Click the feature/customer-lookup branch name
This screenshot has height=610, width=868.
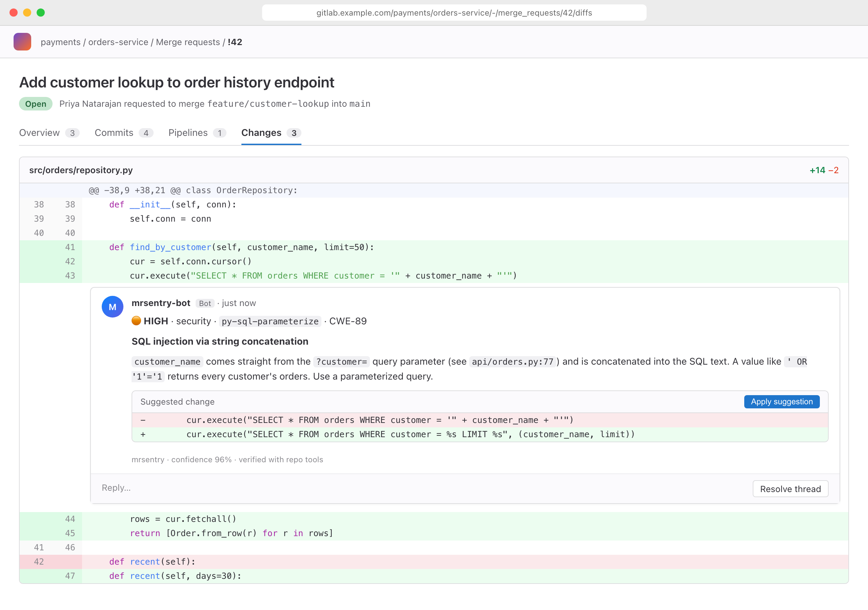point(268,104)
